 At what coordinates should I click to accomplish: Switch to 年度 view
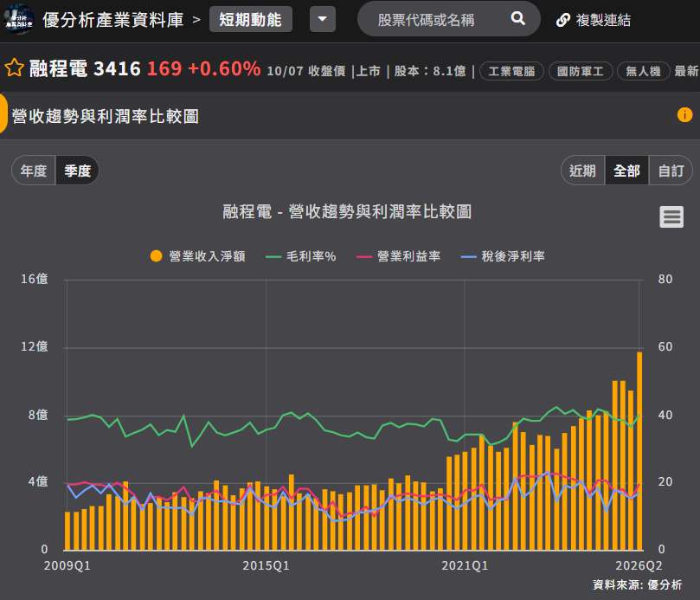coord(34,171)
